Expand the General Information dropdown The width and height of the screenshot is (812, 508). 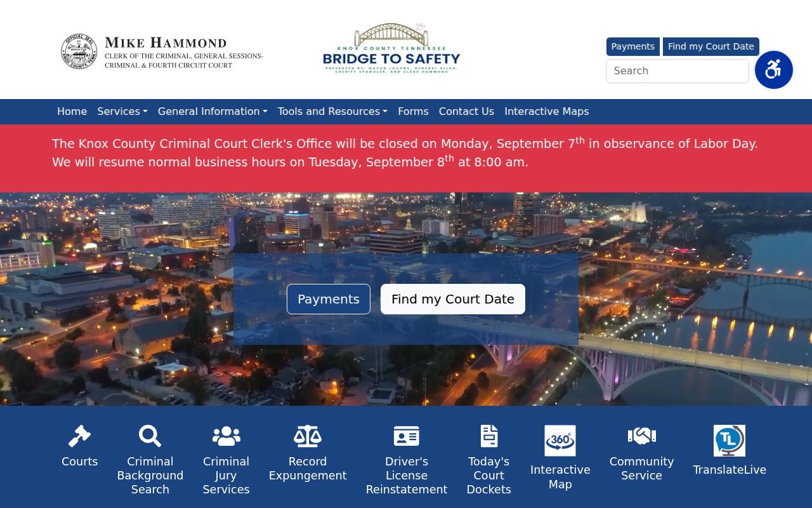(213, 111)
